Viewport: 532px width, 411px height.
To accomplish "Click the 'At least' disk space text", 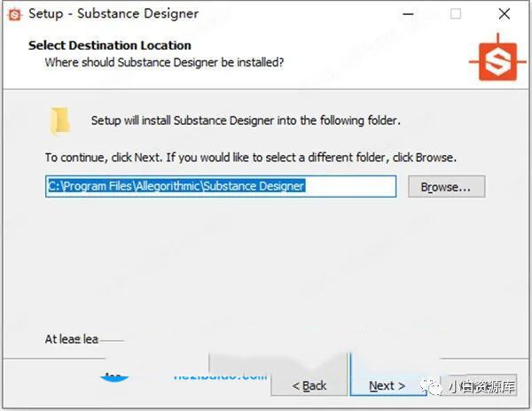I will coord(71,339).
